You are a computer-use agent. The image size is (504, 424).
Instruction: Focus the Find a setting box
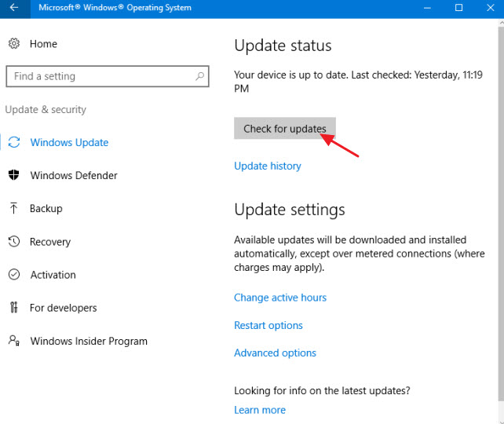click(x=108, y=76)
